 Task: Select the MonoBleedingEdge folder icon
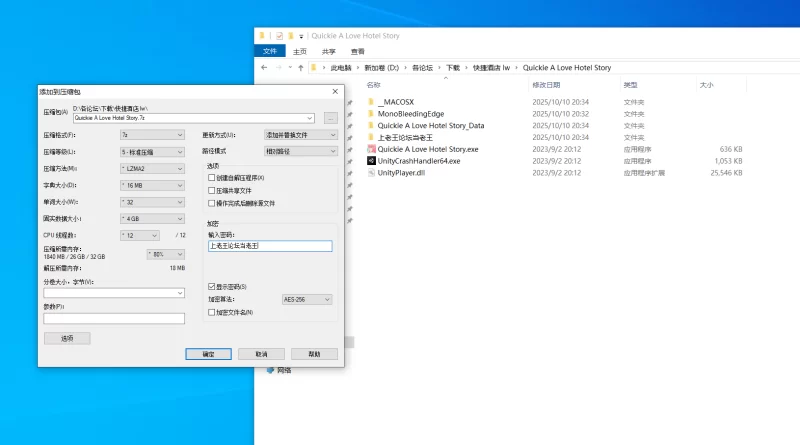click(371, 114)
